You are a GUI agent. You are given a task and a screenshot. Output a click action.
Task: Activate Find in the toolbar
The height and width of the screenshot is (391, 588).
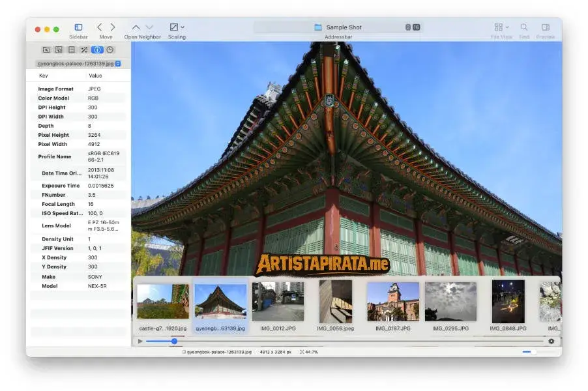coord(523,27)
